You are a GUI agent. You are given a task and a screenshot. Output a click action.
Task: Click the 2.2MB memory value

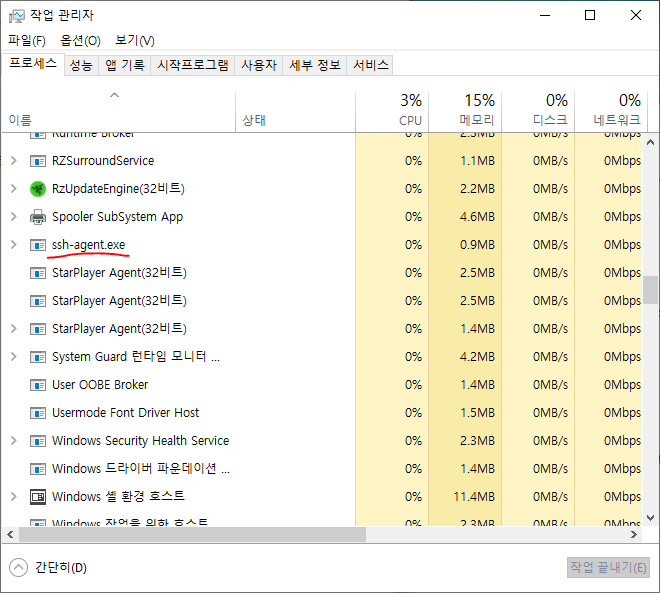(x=477, y=189)
